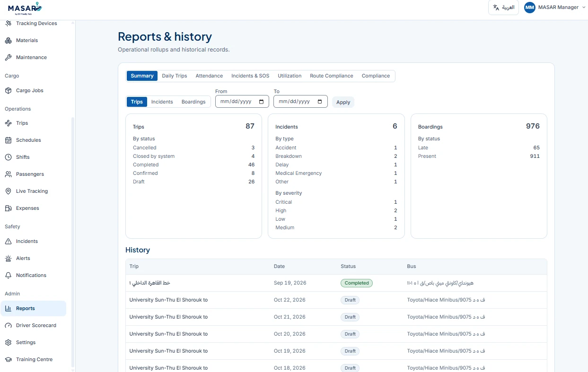Open the To date calendar picker icon

coord(320,102)
